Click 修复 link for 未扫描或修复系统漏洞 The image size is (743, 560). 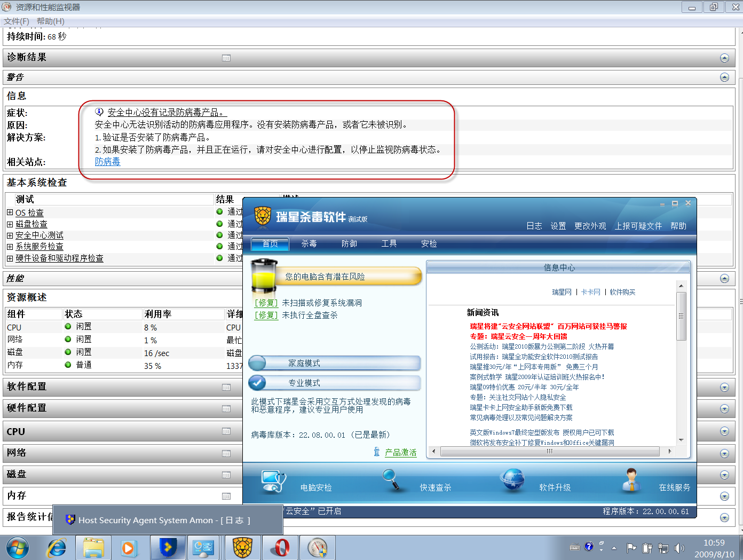click(x=266, y=303)
